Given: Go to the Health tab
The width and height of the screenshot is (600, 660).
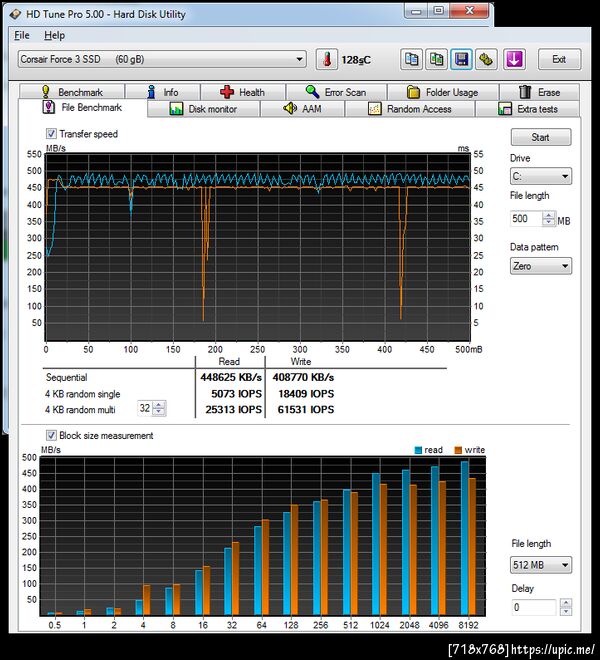Looking at the screenshot, I should coord(243,92).
